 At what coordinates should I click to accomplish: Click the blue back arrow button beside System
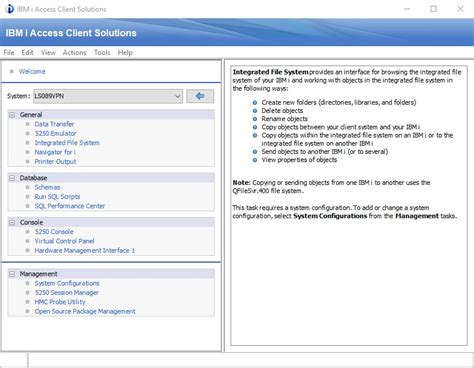[200, 96]
